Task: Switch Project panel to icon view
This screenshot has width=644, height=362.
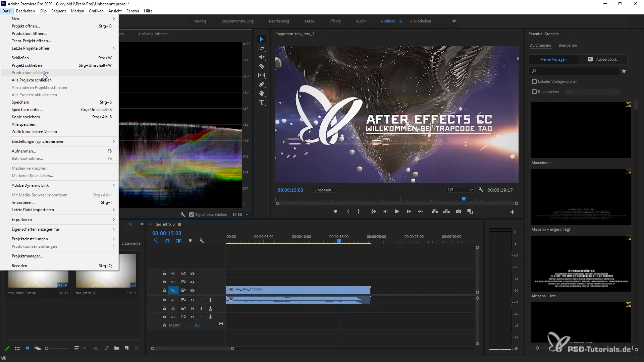Action: click(28, 348)
